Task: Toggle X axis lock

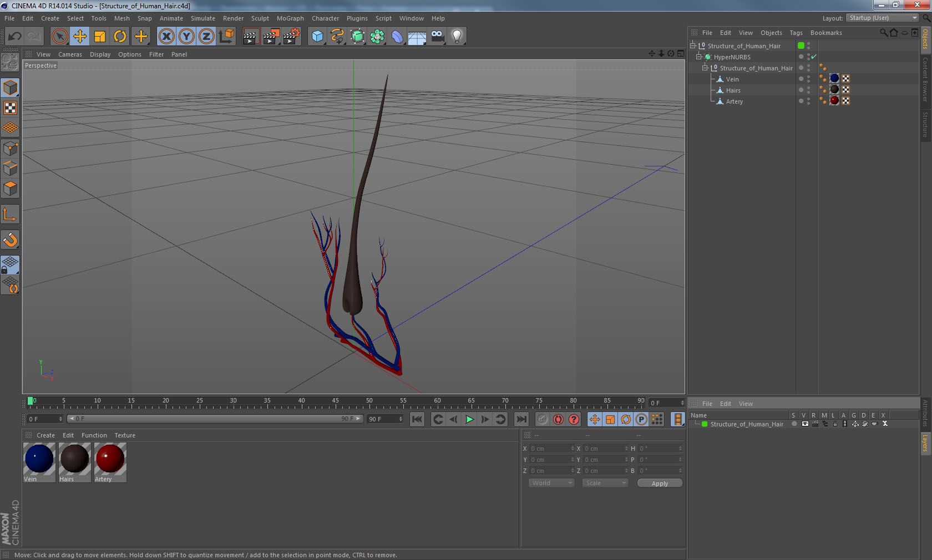Action: [166, 37]
